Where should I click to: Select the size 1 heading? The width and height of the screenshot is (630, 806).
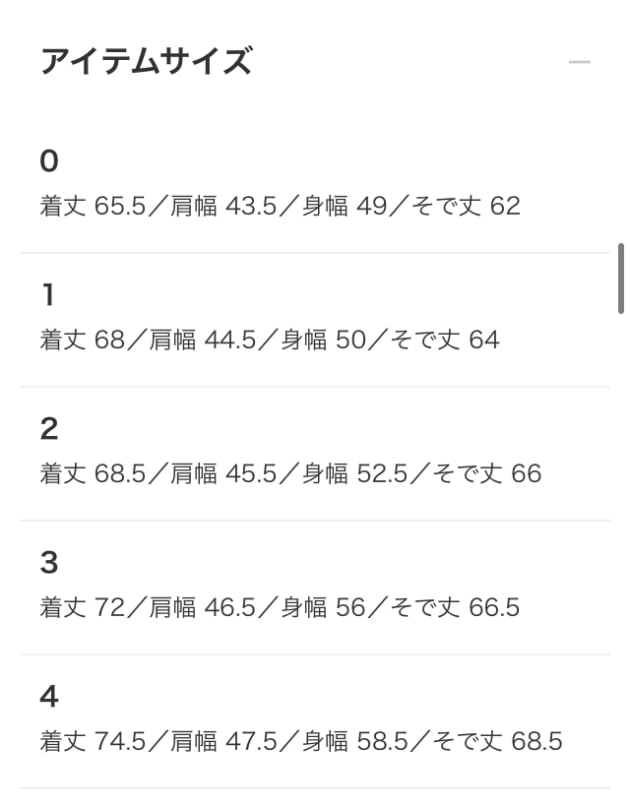[x=48, y=295]
